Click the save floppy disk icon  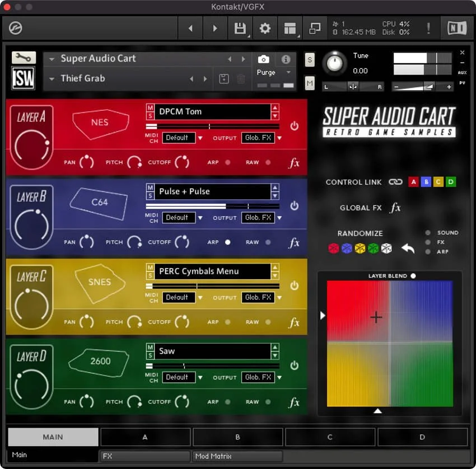[x=240, y=28]
